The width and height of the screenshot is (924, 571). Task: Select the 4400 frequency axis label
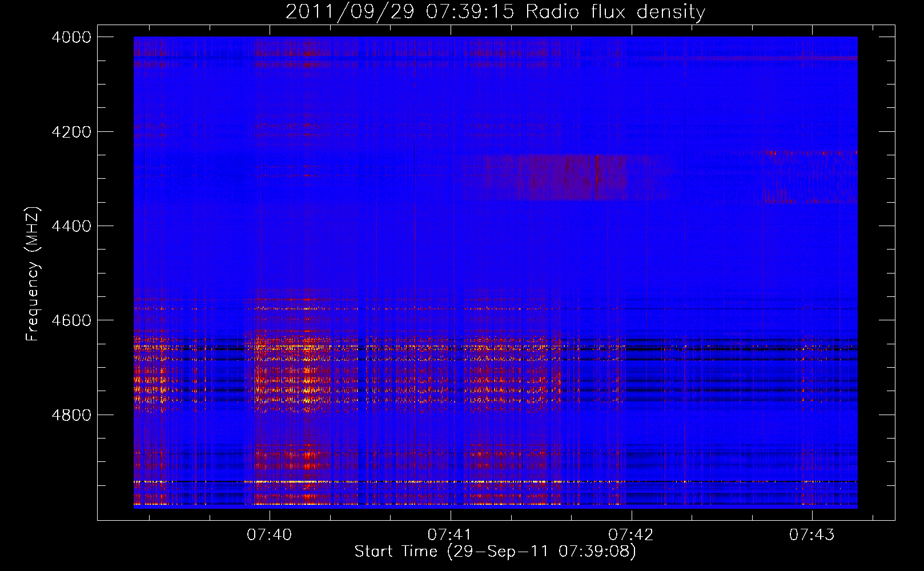tap(71, 226)
